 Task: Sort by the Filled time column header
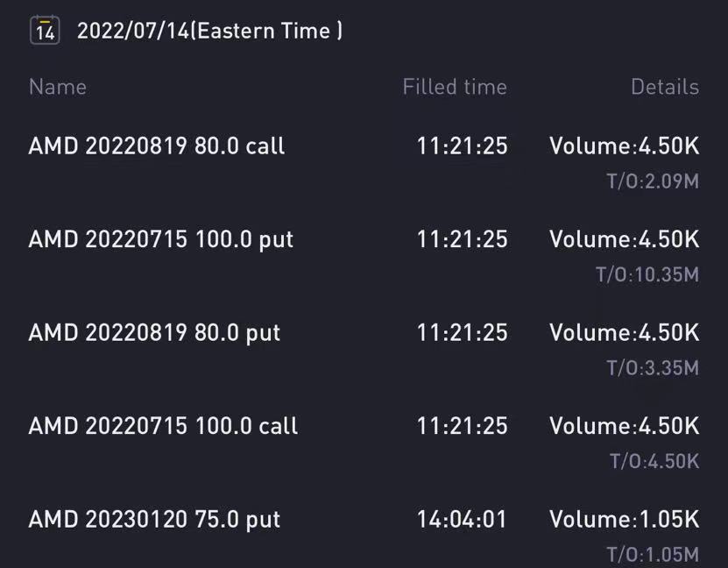pos(455,87)
